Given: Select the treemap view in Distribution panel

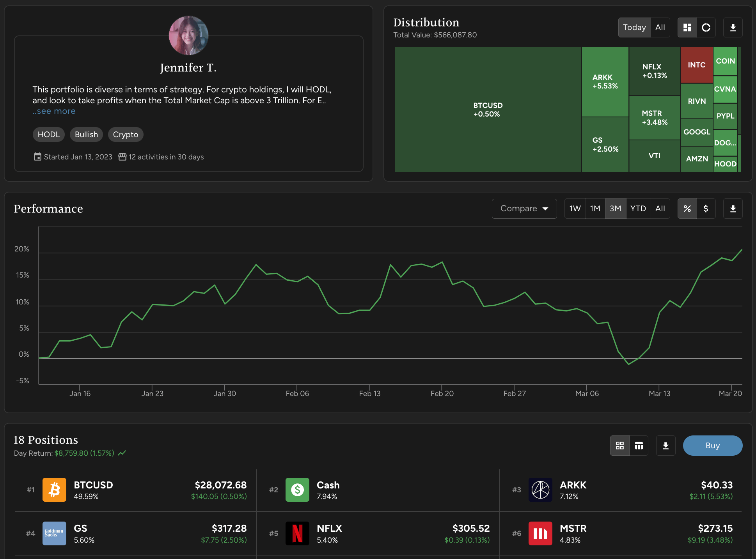Looking at the screenshot, I should coord(687,27).
